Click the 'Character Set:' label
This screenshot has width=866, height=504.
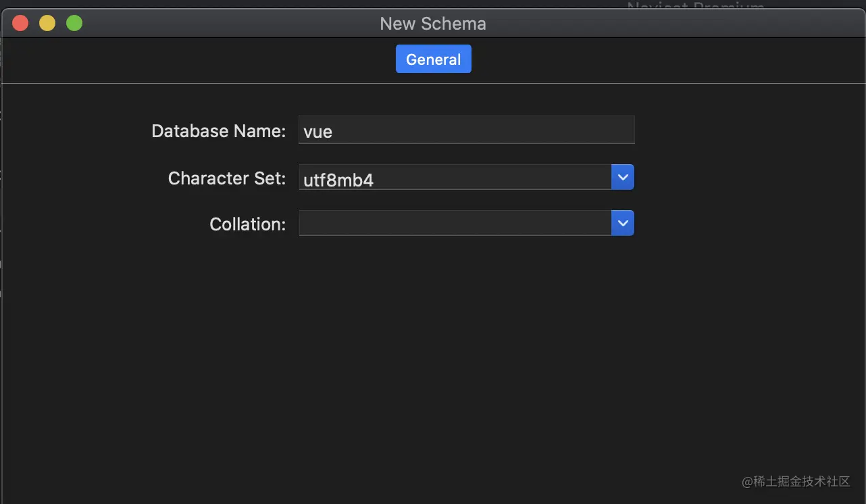point(227,178)
